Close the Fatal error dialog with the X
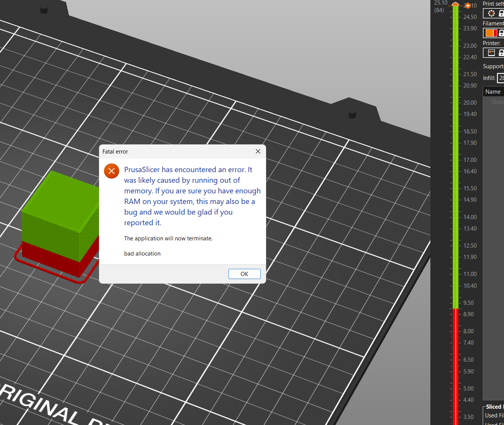Image resolution: width=504 pixels, height=425 pixels. [x=258, y=151]
